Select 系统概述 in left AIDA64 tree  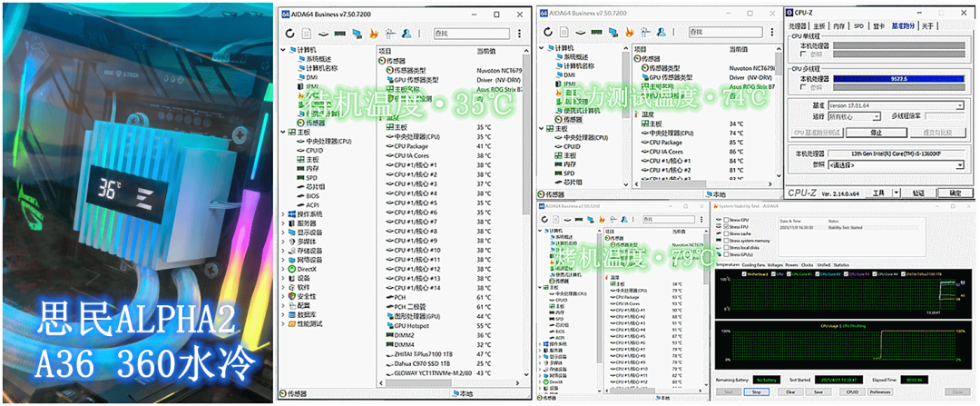(x=316, y=58)
